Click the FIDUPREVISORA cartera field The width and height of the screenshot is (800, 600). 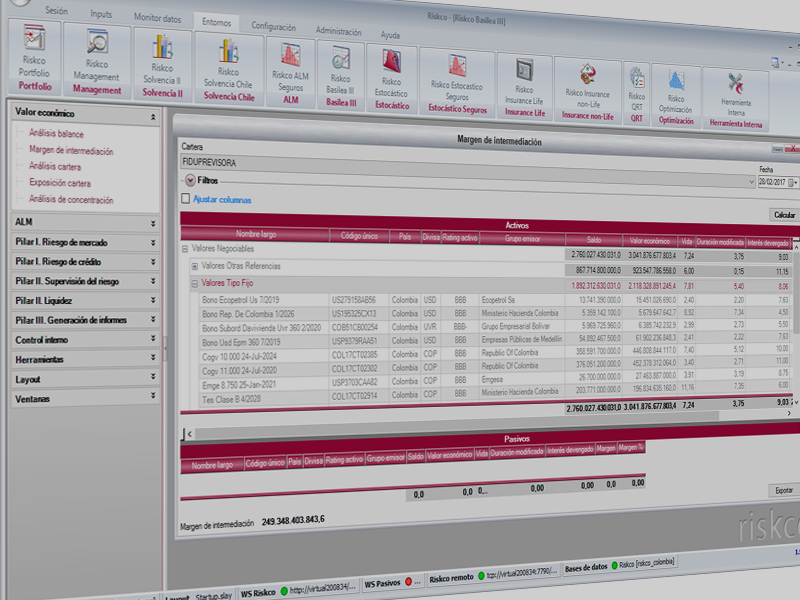468,170
